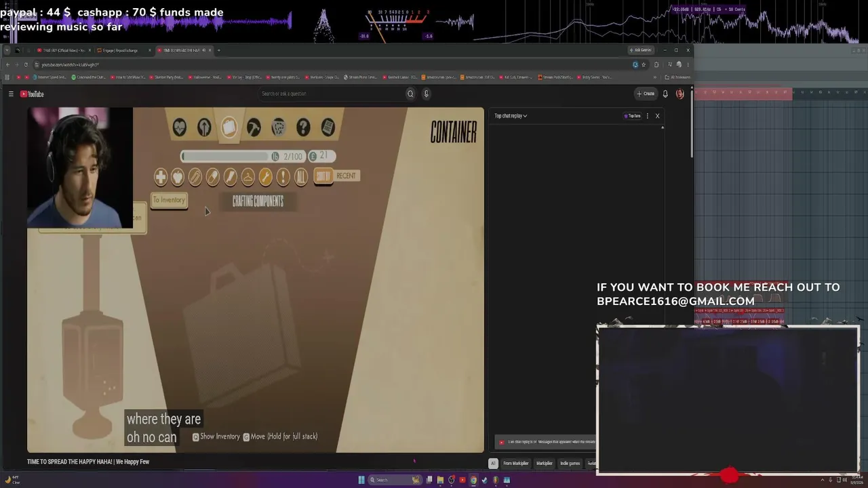Select the All chip below chat

click(x=493, y=464)
